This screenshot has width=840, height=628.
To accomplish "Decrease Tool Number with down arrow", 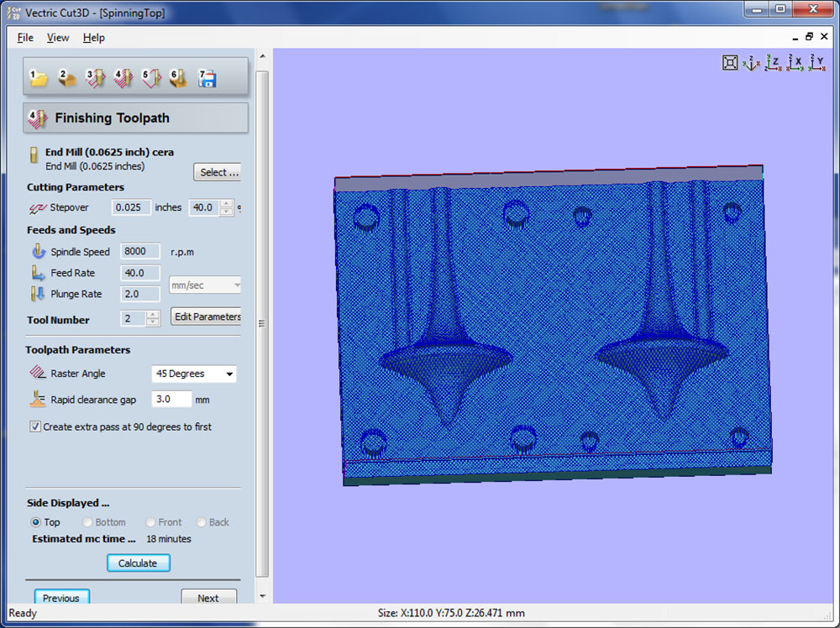I will tap(153, 322).
